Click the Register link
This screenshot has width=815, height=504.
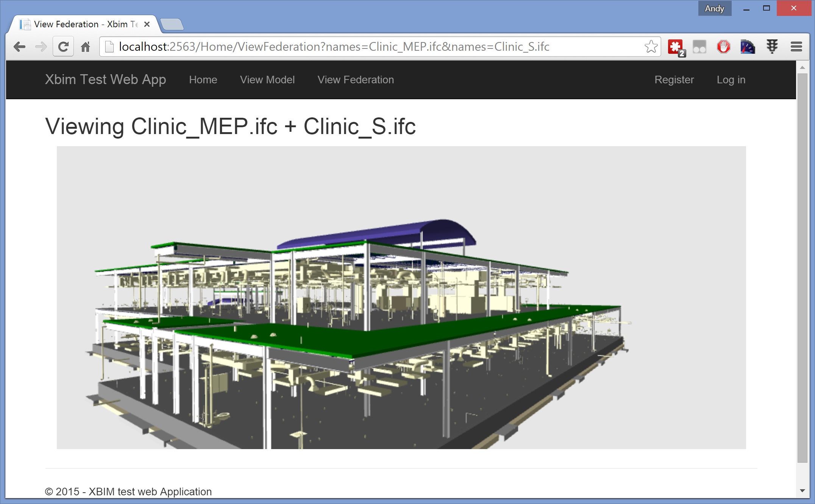(674, 80)
